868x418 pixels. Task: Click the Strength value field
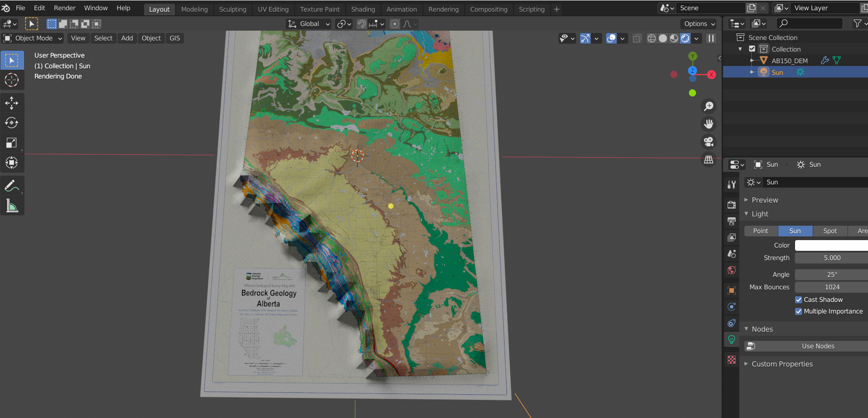pos(831,258)
